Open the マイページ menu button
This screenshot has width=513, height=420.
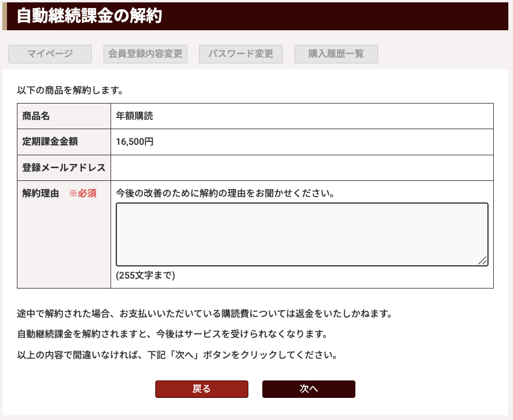click(50, 54)
